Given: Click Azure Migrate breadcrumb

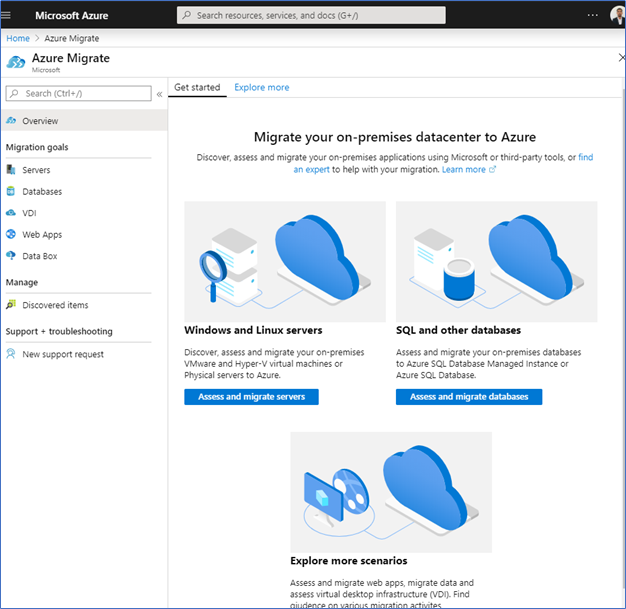Looking at the screenshot, I should click(71, 38).
